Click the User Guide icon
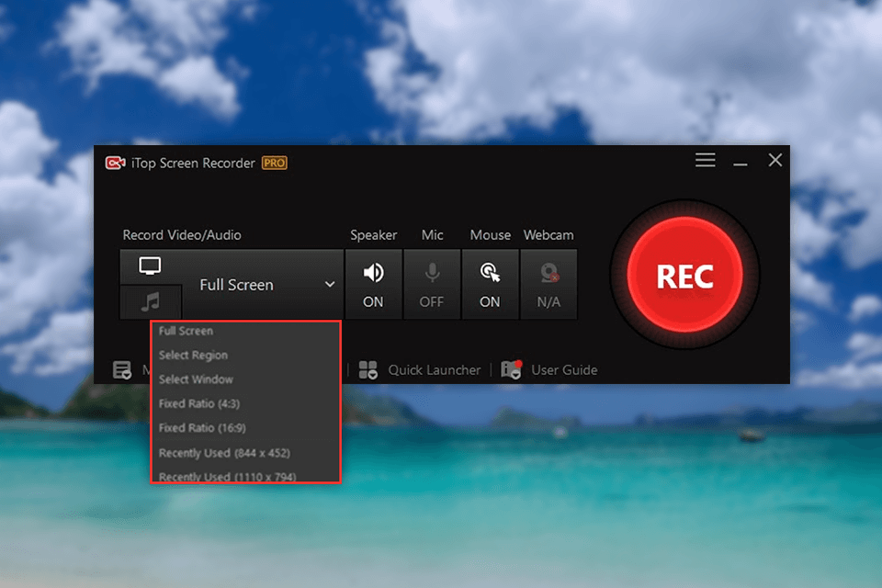The image size is (882, 588). [x=511, y=367]
